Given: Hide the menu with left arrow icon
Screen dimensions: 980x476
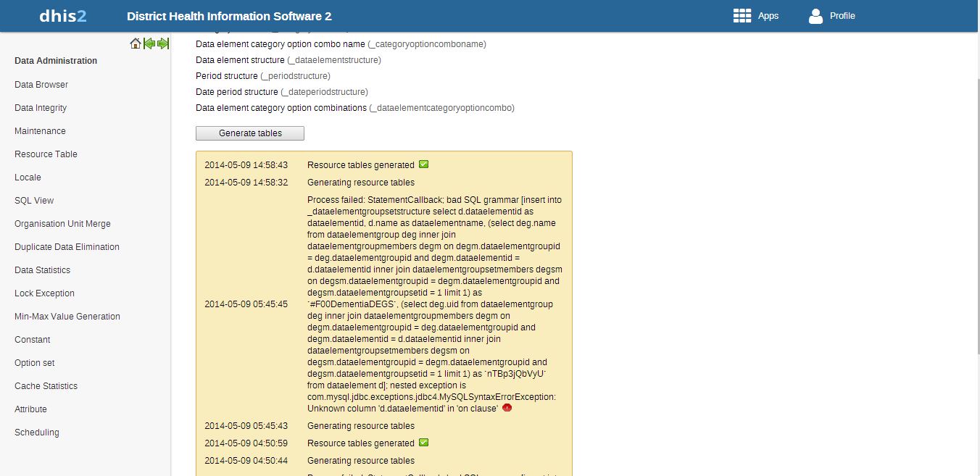Looking at the screenshot, I should tap(149, 43).
